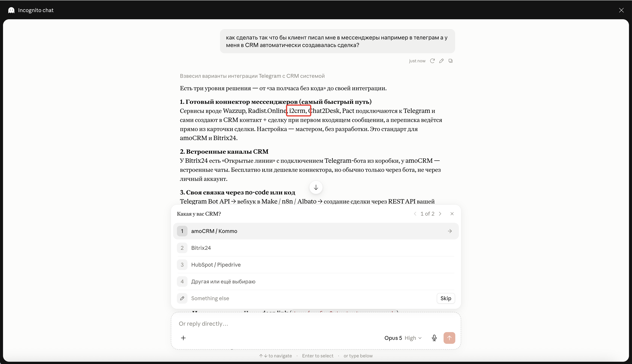Choose the Bitrix24 option
The width and height of the screenshot is (632, 364).
(x=316, y=248)
